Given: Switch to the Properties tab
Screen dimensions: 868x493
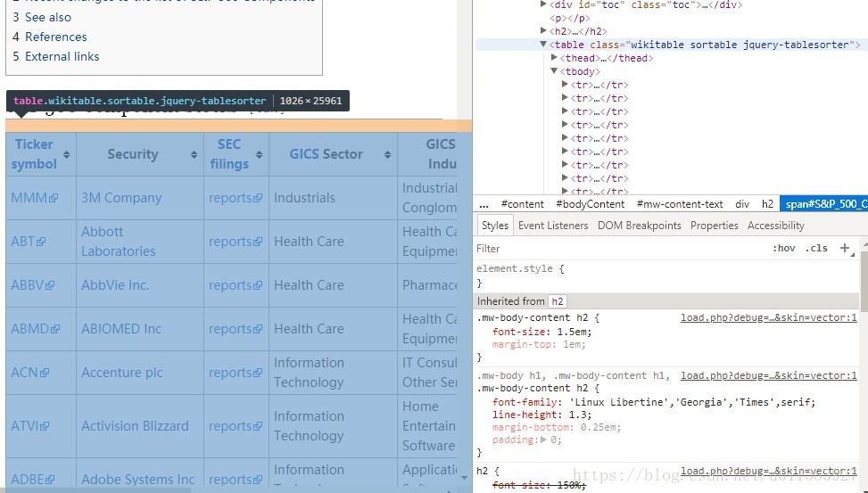Looking at the screenshot, I should 714,226.
